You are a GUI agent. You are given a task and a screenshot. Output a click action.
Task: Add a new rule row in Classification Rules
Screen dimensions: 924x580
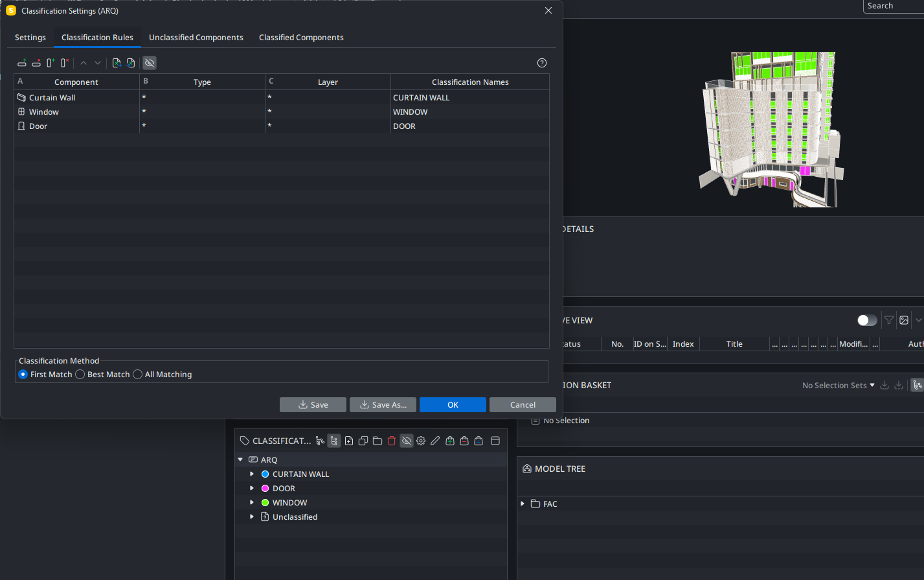click(x=22, y=63)
